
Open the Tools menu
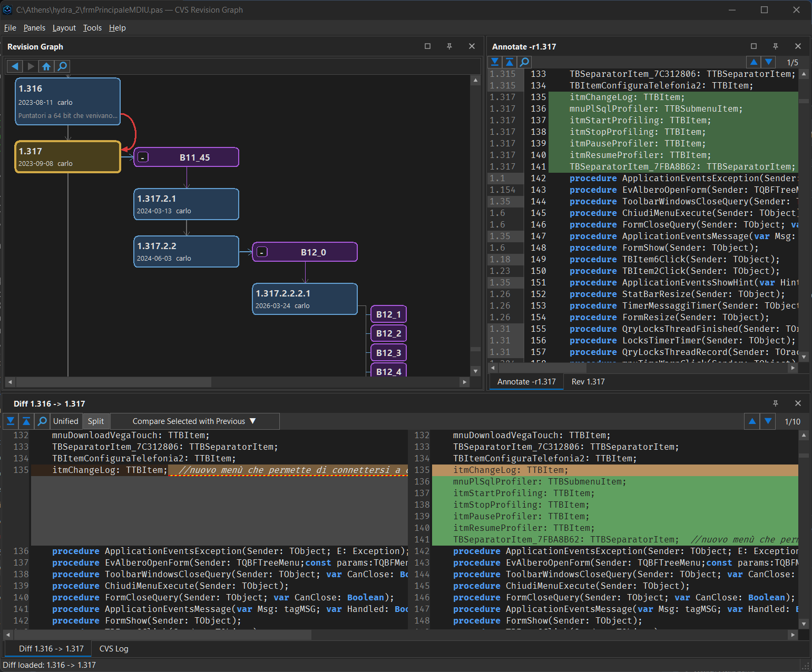92,28
